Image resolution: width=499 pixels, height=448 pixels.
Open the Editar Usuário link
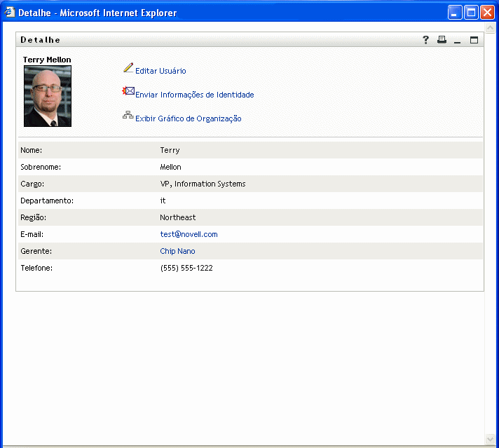[x=160, y=71]
